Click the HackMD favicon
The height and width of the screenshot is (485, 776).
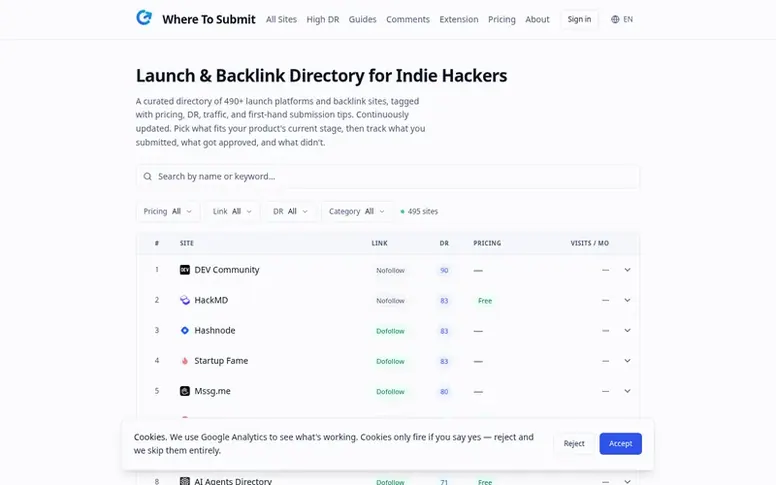pyautogui.click(x=185, y=300)
